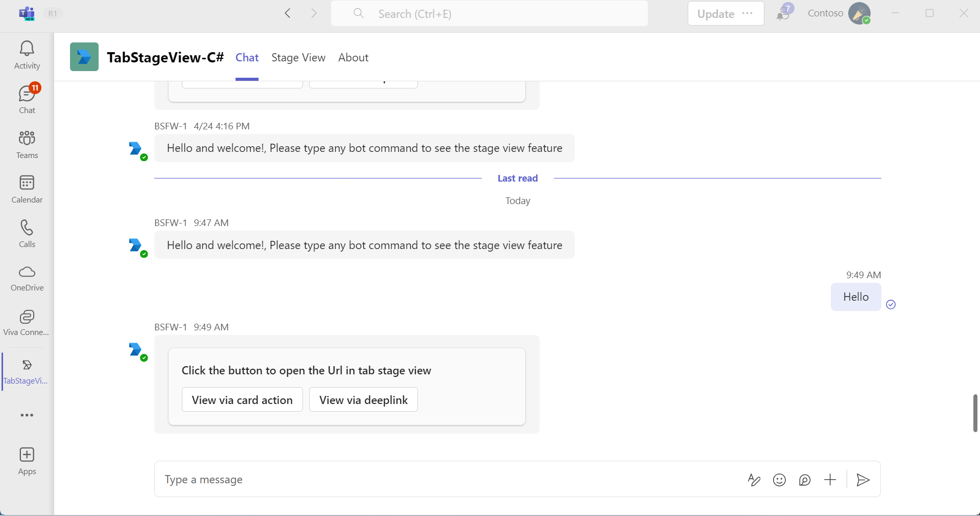Open the format text icon
This screenshot has height=516, width=980.
click(x=754, y=480)
